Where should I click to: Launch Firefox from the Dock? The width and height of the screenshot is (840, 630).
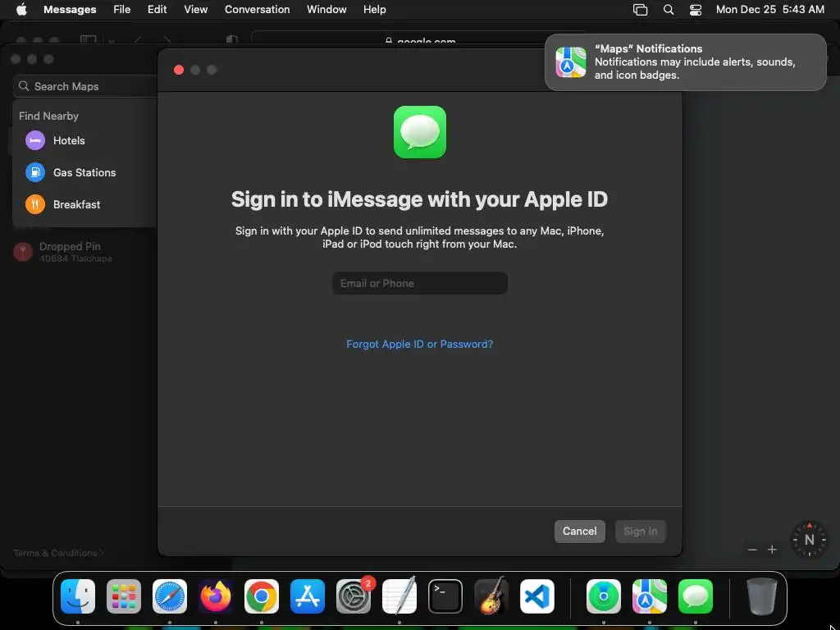216,596
